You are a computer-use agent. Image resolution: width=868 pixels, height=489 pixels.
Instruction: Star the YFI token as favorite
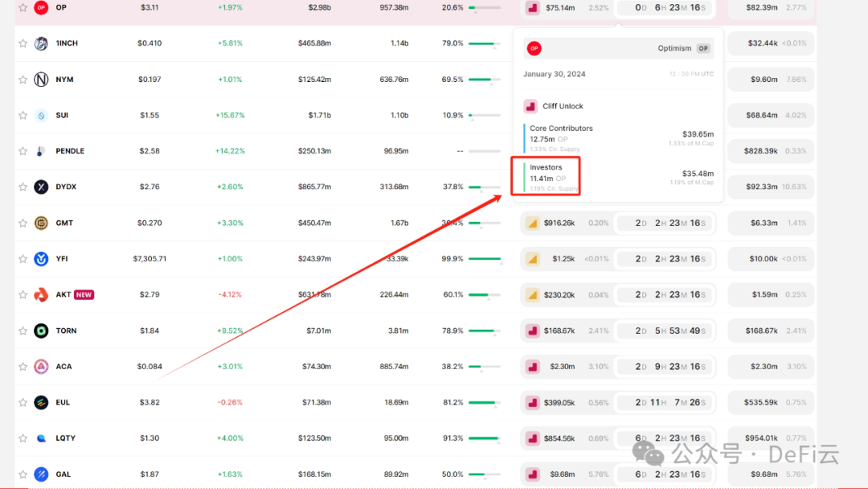click(23, 259)
